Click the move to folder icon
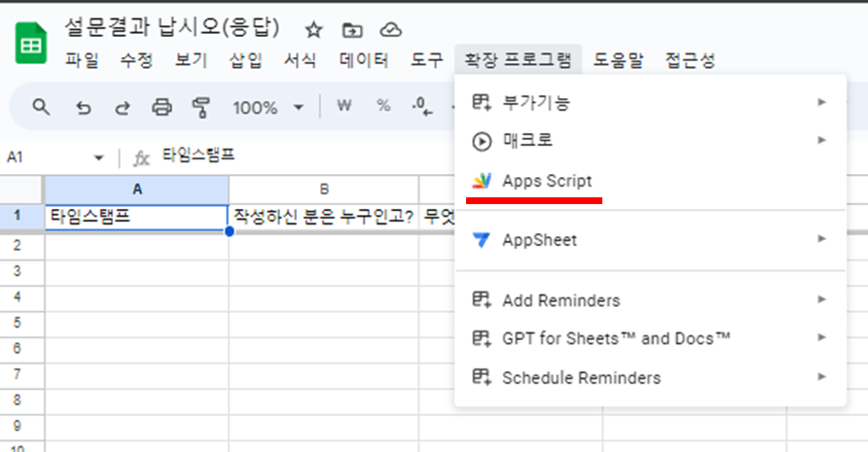The image size is (868, 452). 352,30
